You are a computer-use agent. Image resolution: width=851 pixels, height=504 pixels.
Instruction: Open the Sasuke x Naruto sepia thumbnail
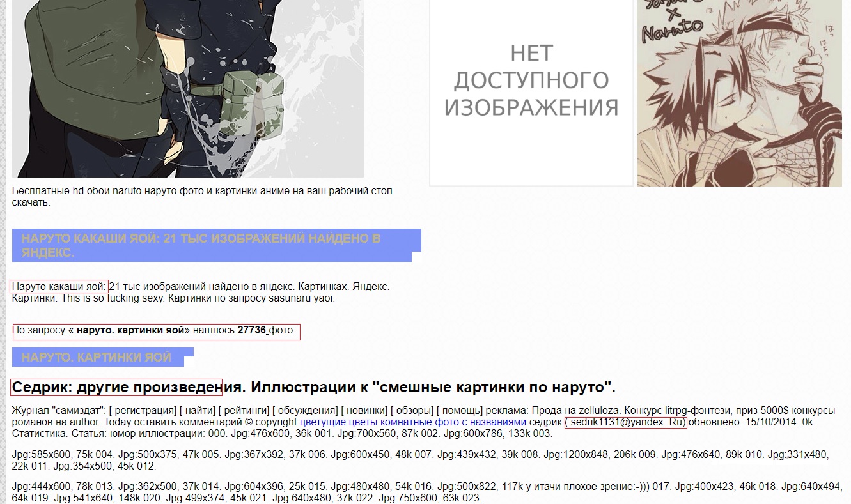pos(739,93)
